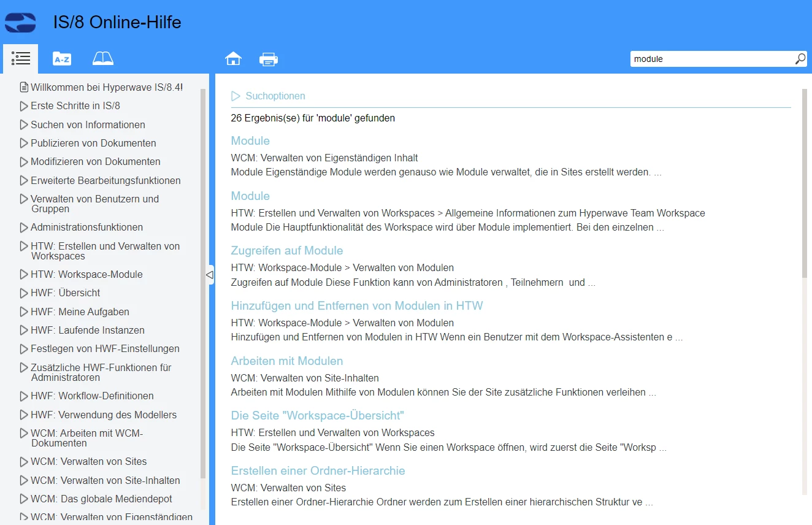Open first 'Module' result under WCM Eigenständigen Inhalt

click(x=250, y=140)
